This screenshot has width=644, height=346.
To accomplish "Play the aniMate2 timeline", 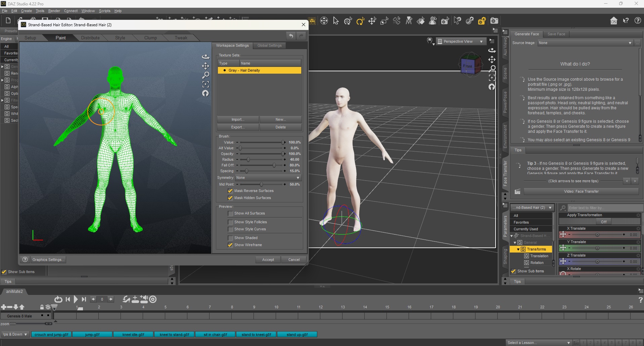I will click(x=76, y=299).
